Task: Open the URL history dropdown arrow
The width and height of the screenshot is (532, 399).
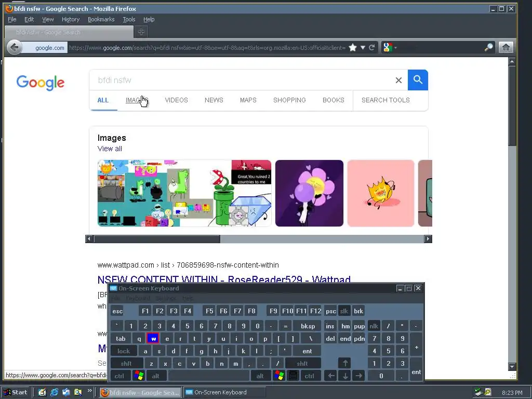Action: pyautogui.click(x=363, y=47)
